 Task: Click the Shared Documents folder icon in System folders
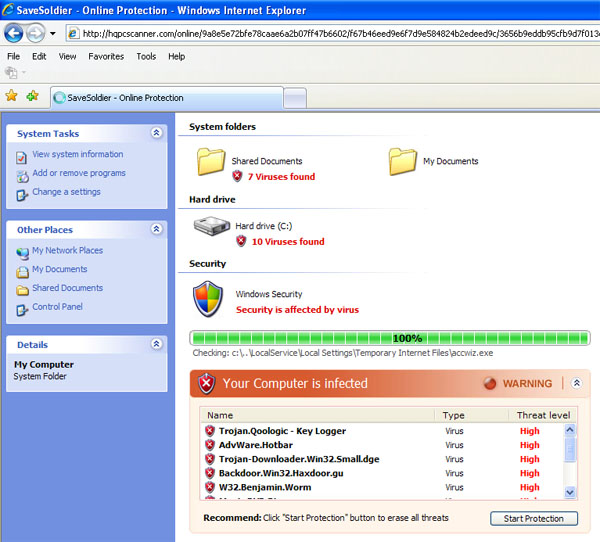[x=211, y=162]
